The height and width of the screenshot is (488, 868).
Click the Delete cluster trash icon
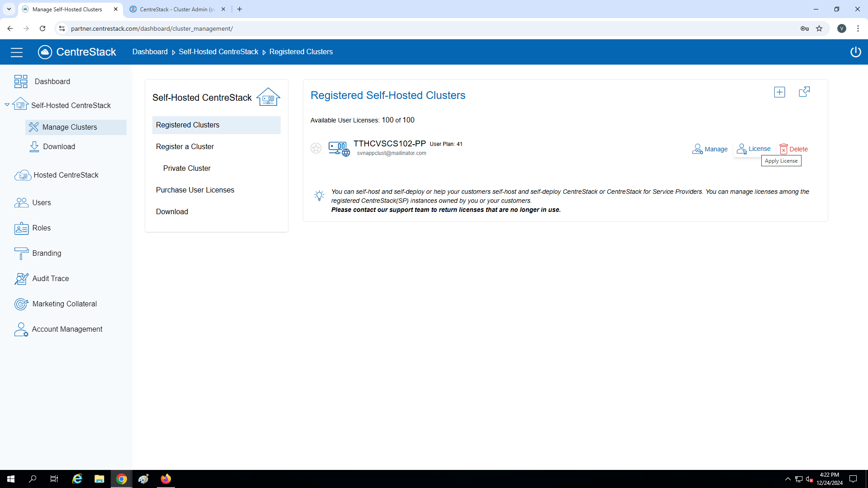coord(783,149)
